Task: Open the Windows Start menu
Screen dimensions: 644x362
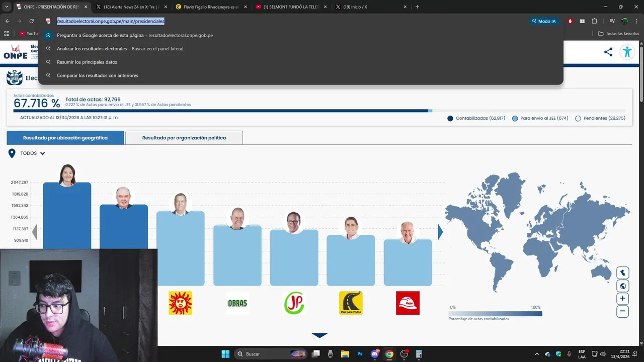Action: 225,354
